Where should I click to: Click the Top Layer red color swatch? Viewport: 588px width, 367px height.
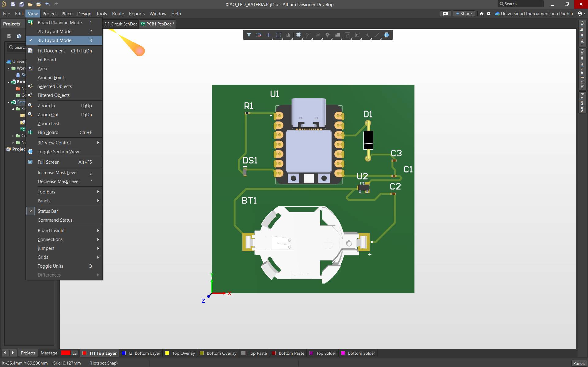(85, 353)
